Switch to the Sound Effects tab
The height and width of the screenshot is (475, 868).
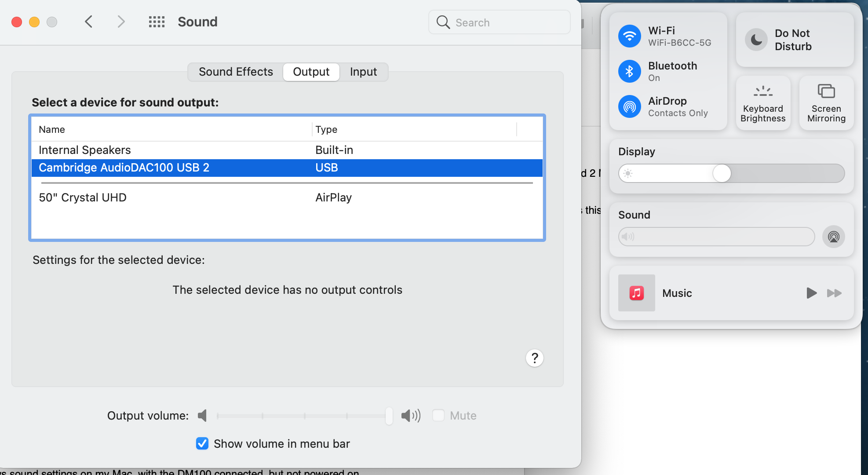236,72
